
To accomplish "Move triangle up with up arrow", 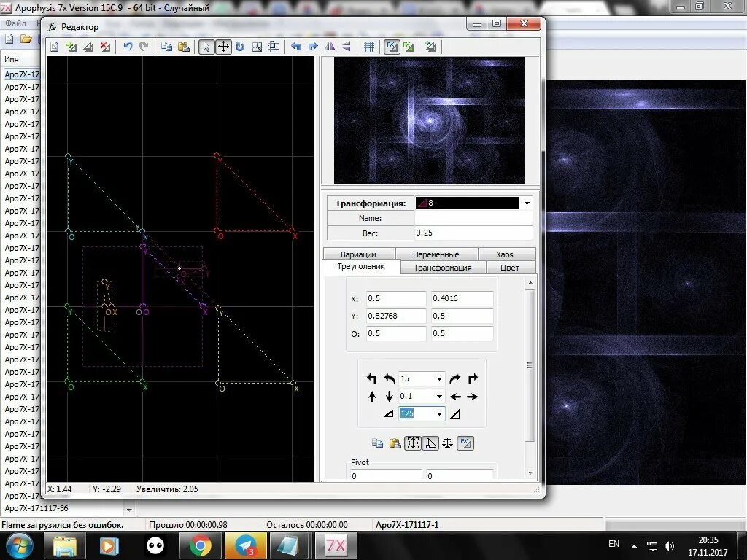I will click(372, 396).
